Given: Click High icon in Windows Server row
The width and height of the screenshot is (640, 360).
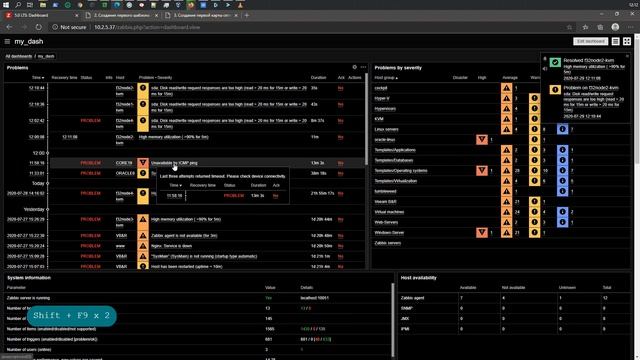Looking at the screenshot, I should click(x=482, y=233).
